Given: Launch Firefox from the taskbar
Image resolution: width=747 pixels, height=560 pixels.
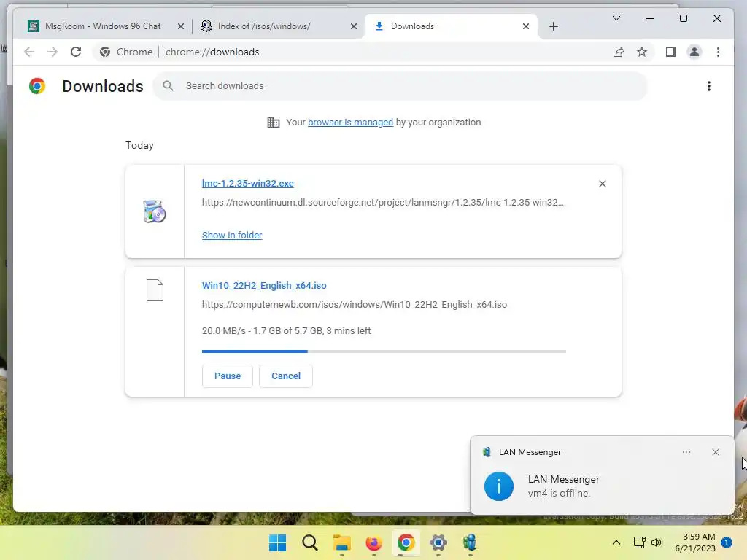Looking at the screenshot, I should point(374,542).
